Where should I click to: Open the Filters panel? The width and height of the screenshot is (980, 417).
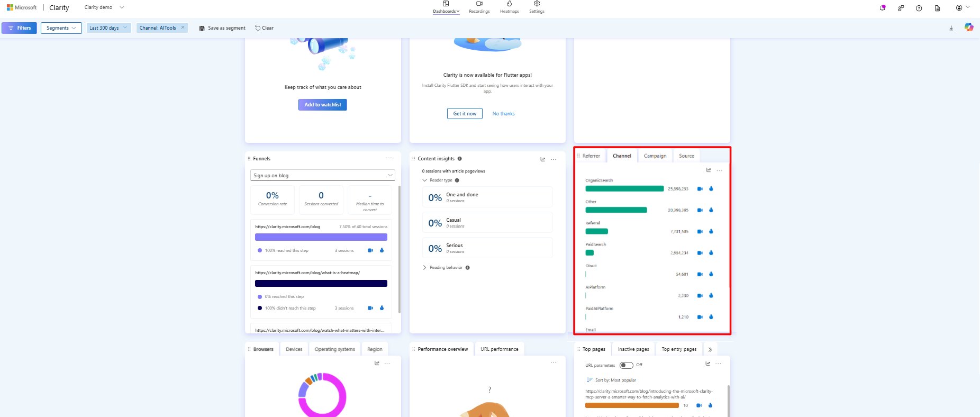[19, 28]
